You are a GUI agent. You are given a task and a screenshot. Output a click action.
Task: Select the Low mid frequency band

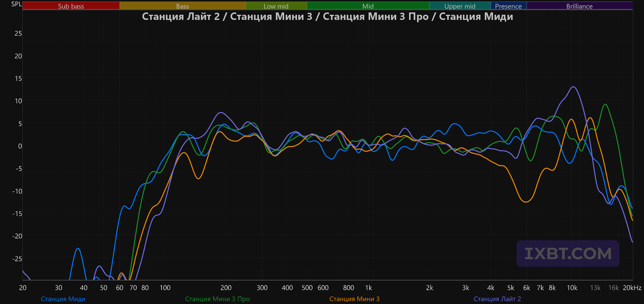click(x=276, y=6)
